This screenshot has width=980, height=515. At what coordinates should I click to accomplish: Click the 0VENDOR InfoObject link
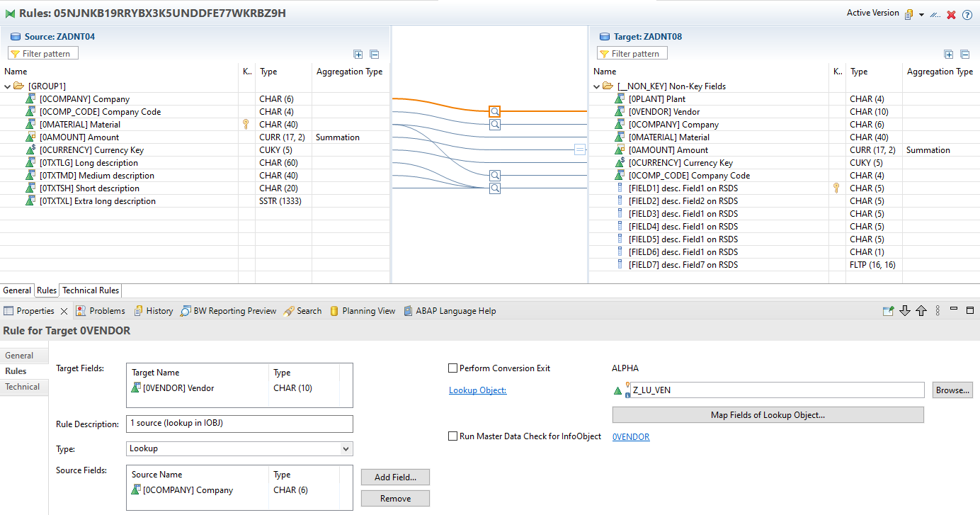click(x=630, y=437)
